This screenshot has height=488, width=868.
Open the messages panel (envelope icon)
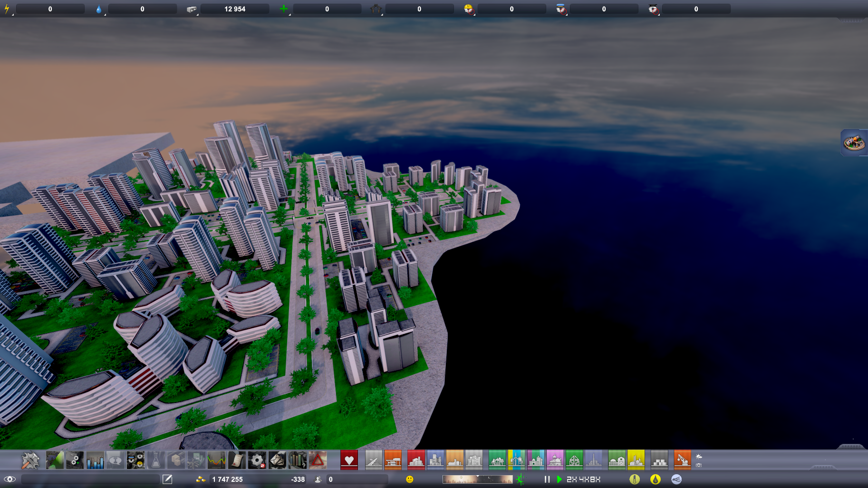277,460
